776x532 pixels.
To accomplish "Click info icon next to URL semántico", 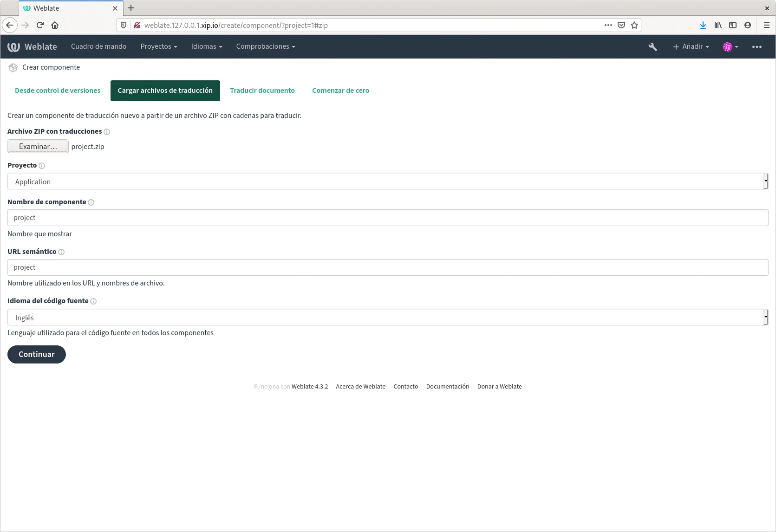I will 61,252.
